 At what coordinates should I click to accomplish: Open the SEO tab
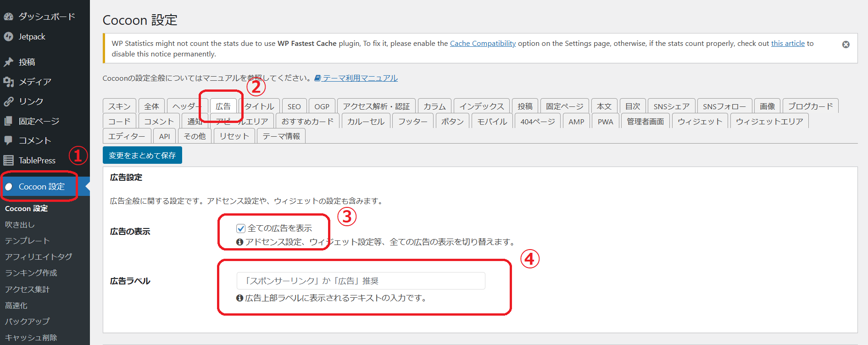click(x=294, y=106)
